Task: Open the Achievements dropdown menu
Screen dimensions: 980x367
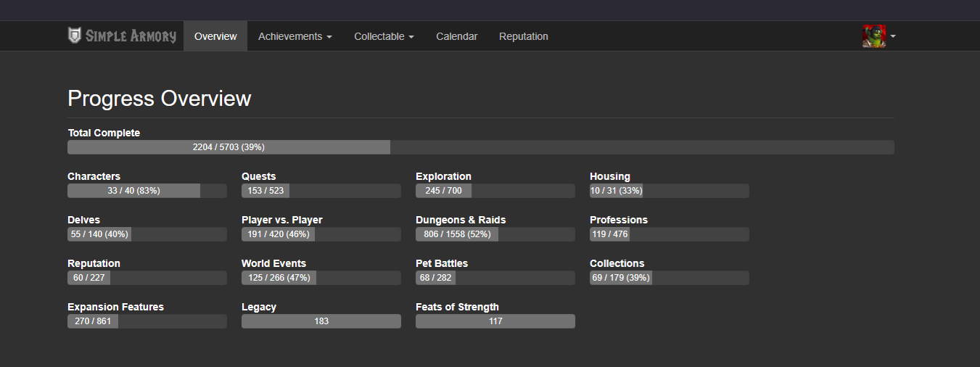Action: (x=295, y=36)
